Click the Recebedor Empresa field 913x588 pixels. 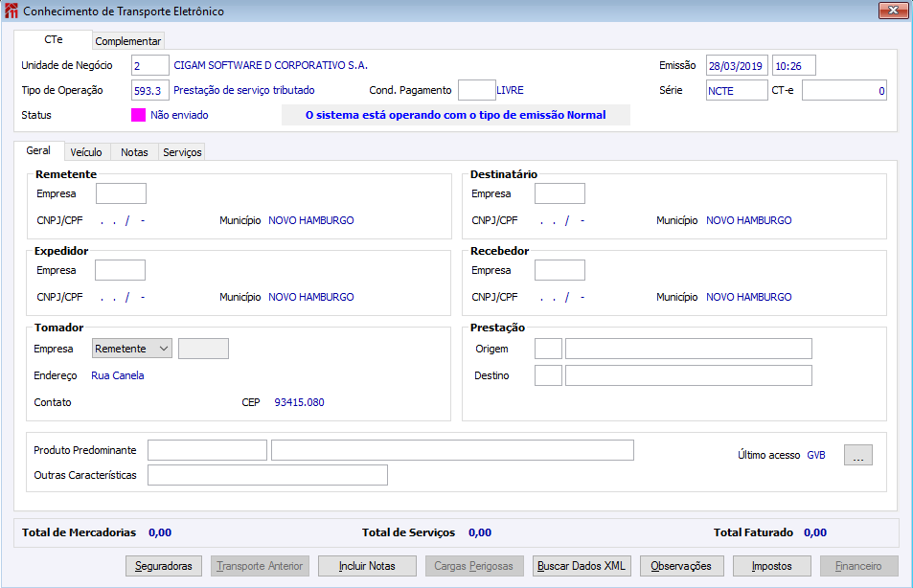tap(559, 270)
